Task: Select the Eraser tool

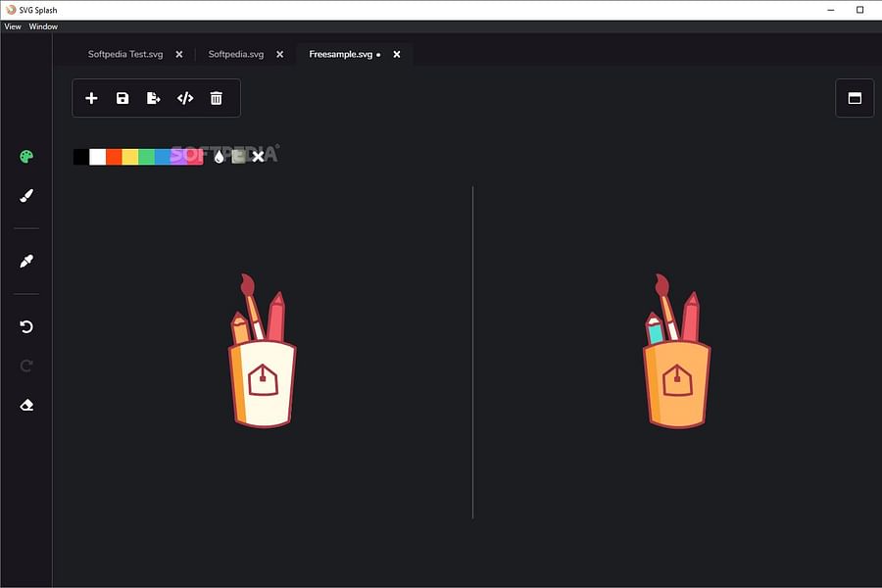Action: point(25,404)
